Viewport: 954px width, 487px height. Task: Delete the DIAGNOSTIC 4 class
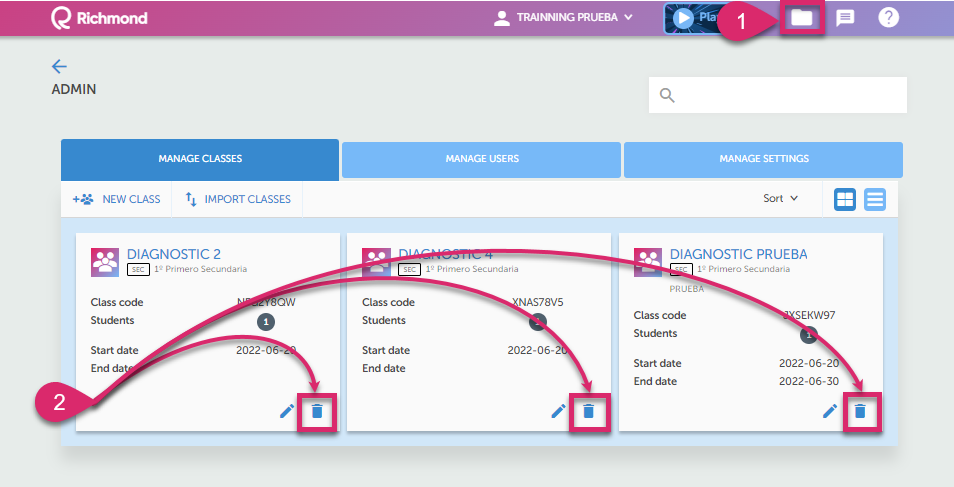[x=588, y=411]
